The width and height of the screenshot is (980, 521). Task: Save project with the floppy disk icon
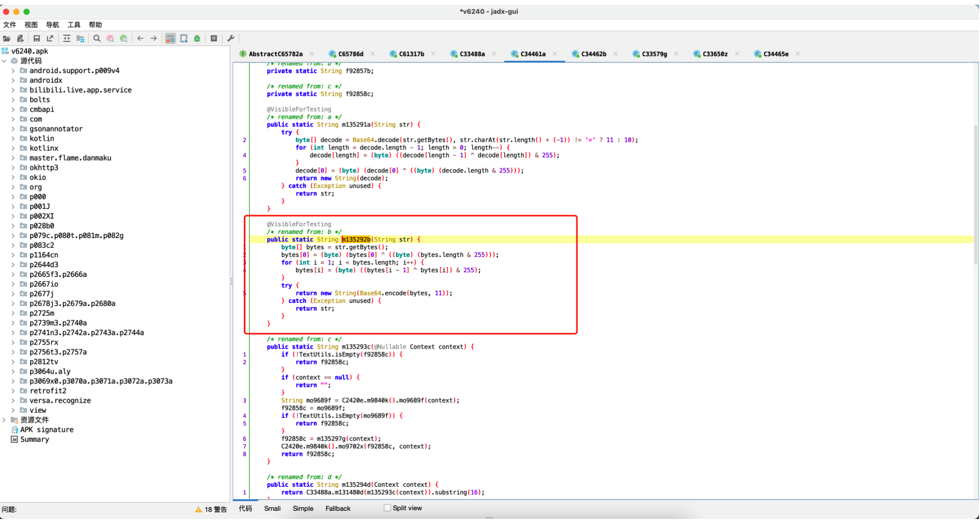coord(37,38)
